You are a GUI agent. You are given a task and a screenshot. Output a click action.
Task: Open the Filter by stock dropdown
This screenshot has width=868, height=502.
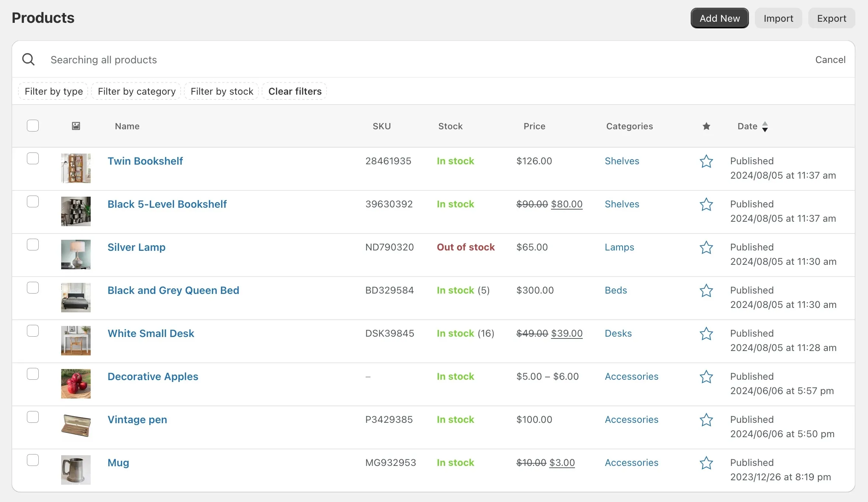222,91
